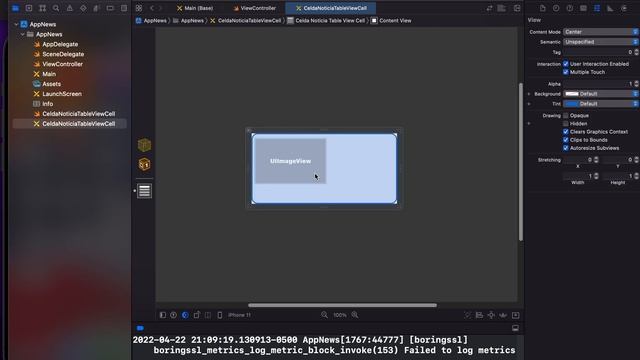Open the Symbol navigator
Viewport: 640px width, 360px height.
42,8
